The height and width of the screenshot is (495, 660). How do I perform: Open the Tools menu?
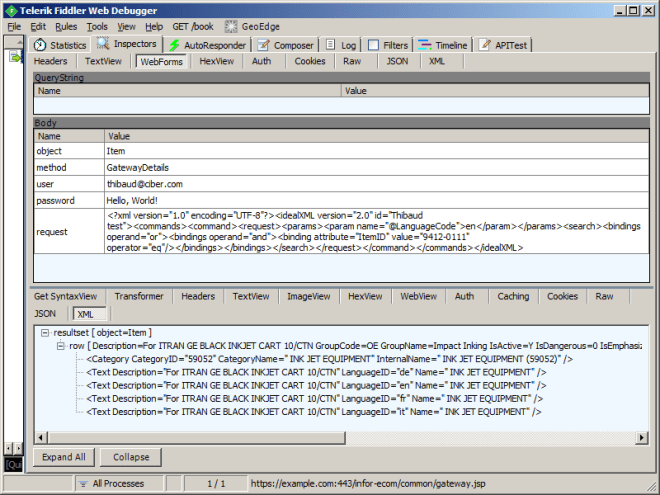(x=97, y=26)
